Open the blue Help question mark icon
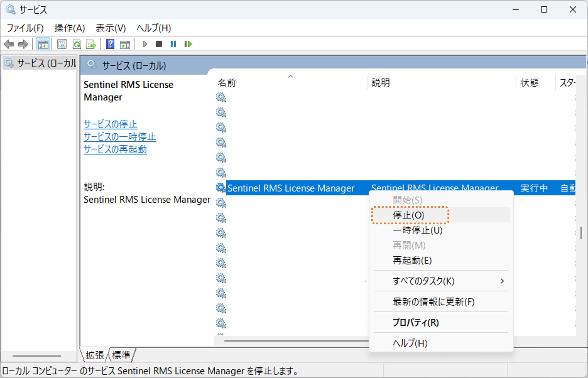The image size is (588, 378). click(110, 44)
